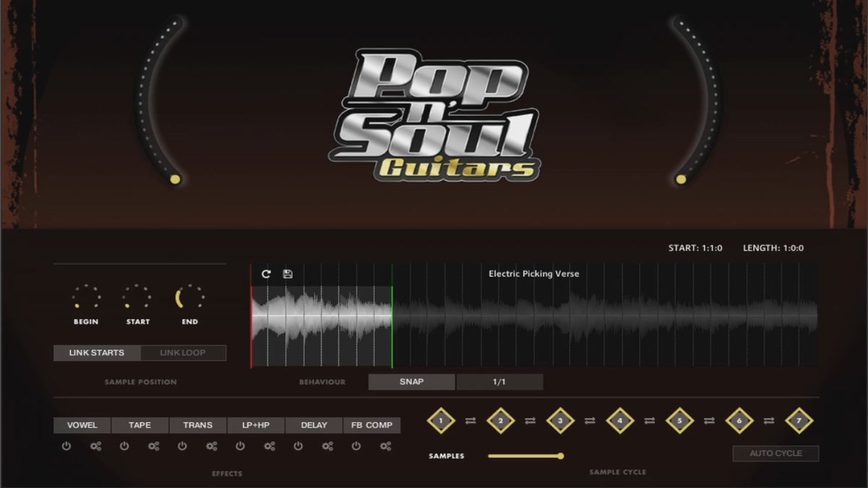Viewport: 868px width, 488px height.
Task: Click swap arrows between samples 2 and 3
Action: pos(530,421)
